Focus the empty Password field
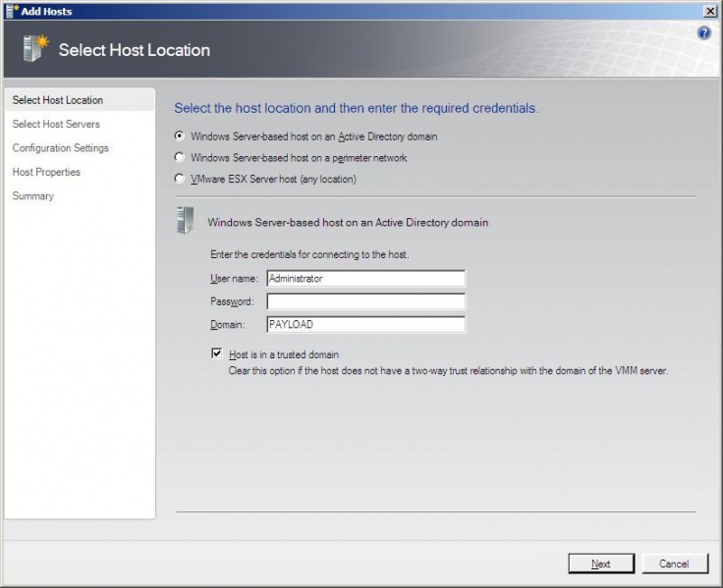Image resolution: width=723 pixels, height=588 pixels. click(x=365, y=301)
